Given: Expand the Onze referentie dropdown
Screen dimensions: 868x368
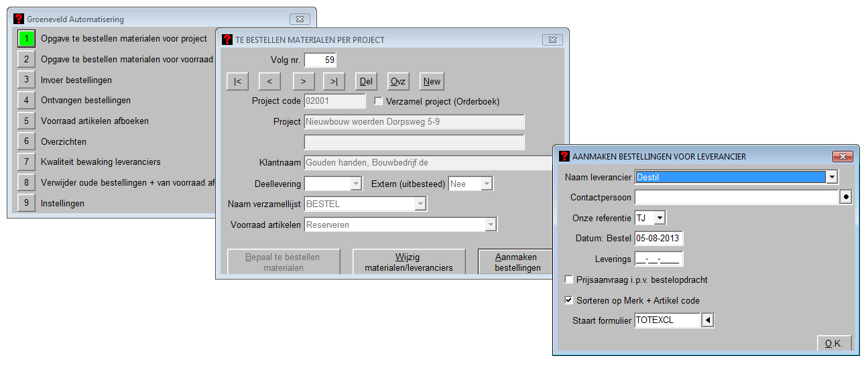Looking at the screenshot, I should (660, 218).
